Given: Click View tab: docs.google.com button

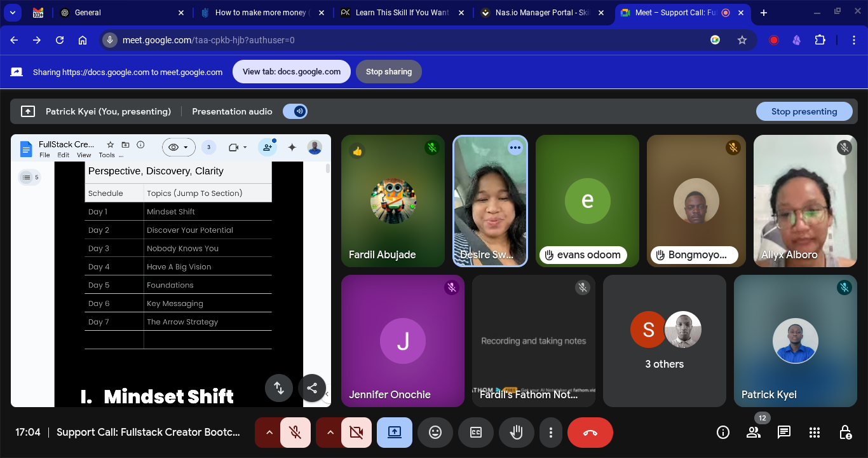Looking at the screenshot, I should pos(292,72).
